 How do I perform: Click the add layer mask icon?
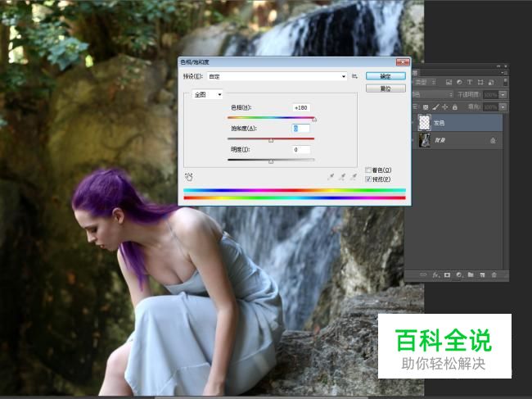[x=447, y=275]
